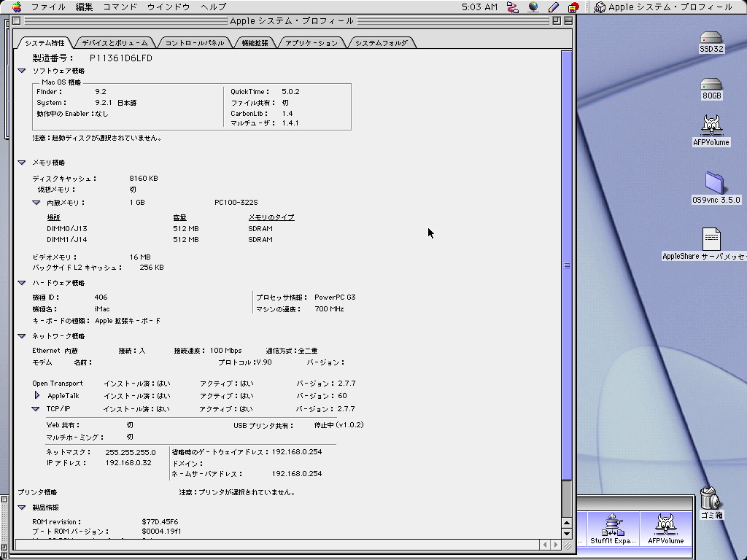Click the disk cache 8160 KB value
Image resolution: width=747 pixels, height=560 pixels.
[144, 178]
